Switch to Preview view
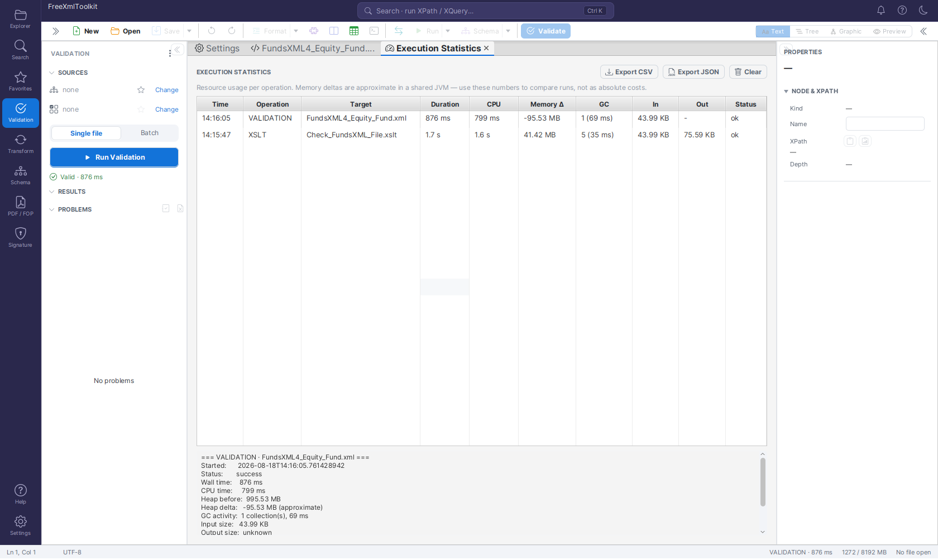 (x=889, y=31)
